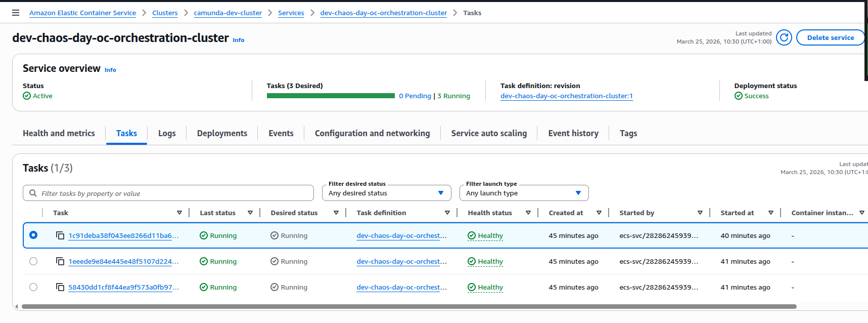This screenshot has height=323, width=868.
Task: Switch to the Logs tab
Action: pyautogui.click(x=167, y=133)
